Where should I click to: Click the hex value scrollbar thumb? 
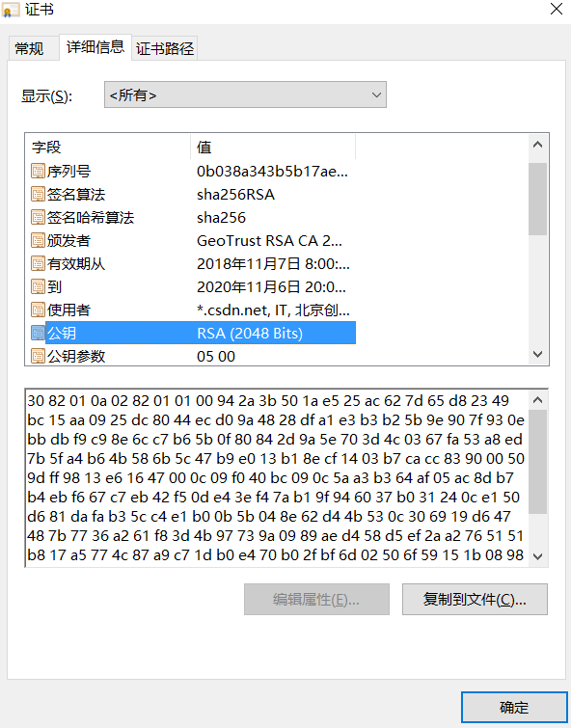(x=537, y=462)
